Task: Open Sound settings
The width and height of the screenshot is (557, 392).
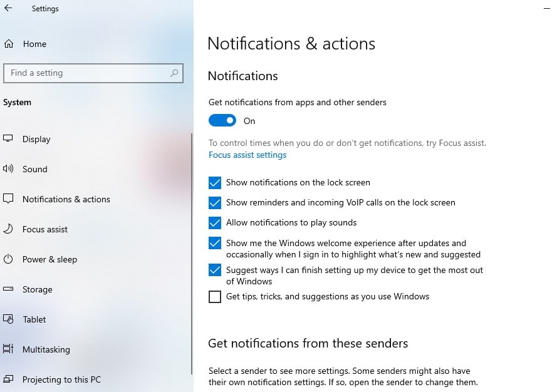Action: click(x=35, y=169)
